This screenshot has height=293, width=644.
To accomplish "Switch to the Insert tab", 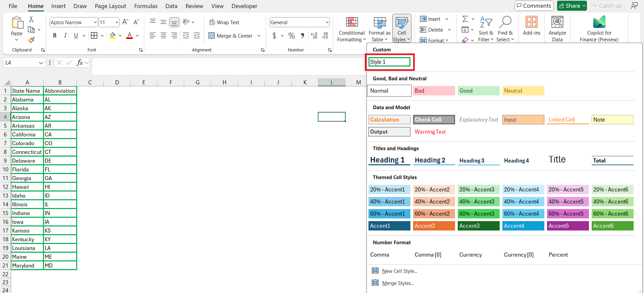I will pyautogui.click(x=58, y=6).
